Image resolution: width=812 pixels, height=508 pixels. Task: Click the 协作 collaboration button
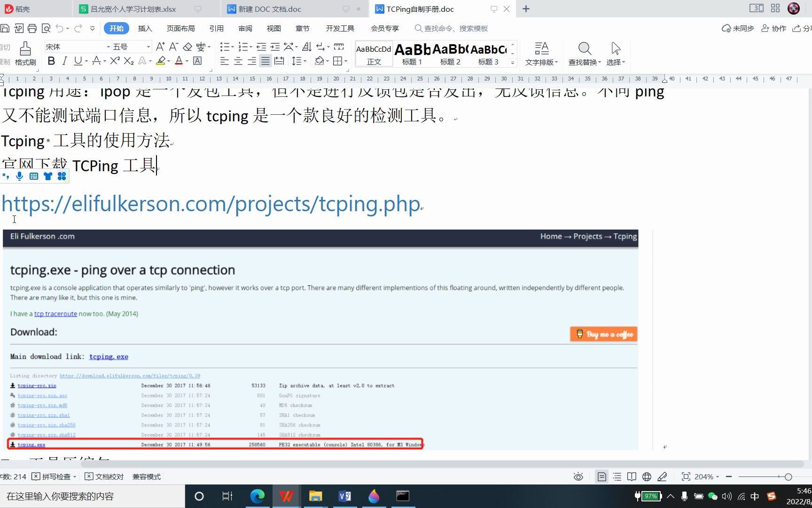(x=773, y=28)
